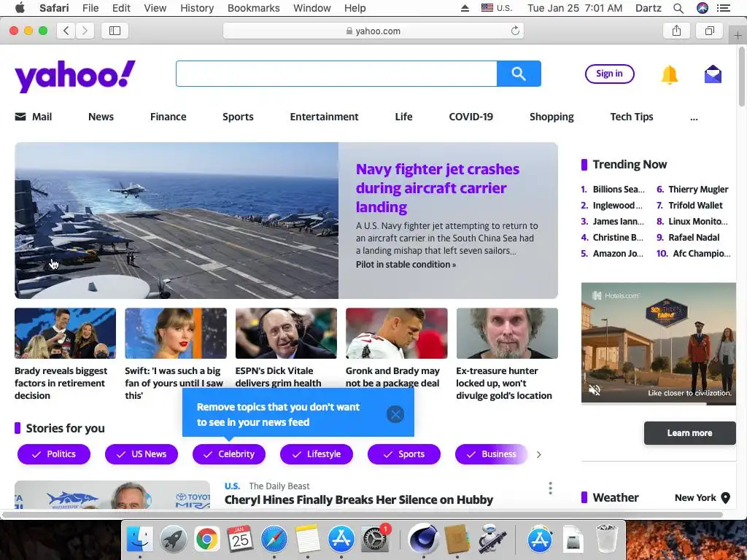
Task: Go to Finance section
Action: pos(169,117)
